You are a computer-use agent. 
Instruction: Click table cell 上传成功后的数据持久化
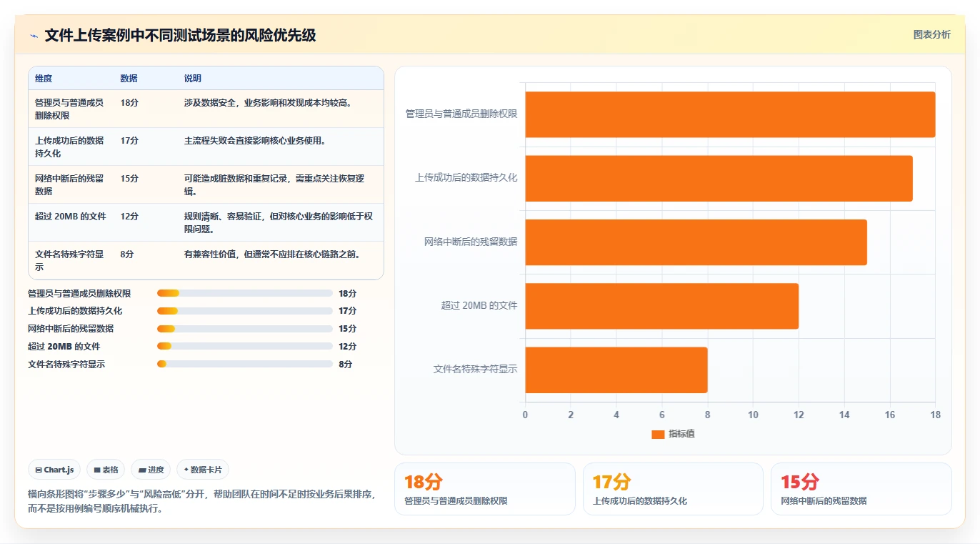click(x=69, y=147)
